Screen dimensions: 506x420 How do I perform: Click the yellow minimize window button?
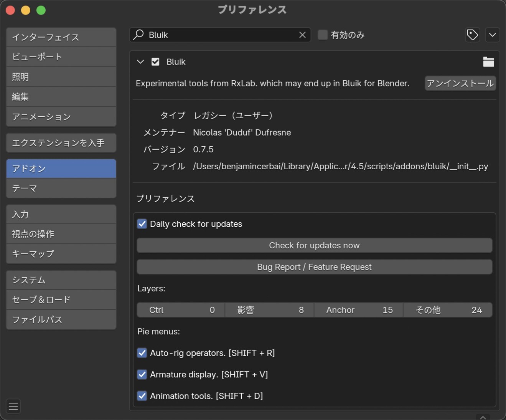pyautogui.click(x=26, y=10)
